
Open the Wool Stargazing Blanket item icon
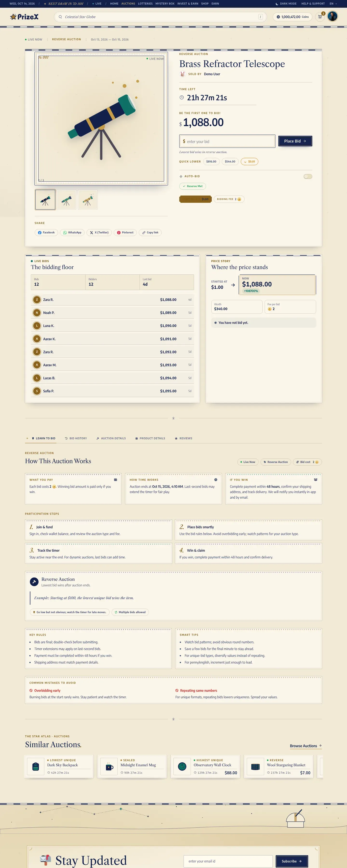pos(255,766)
